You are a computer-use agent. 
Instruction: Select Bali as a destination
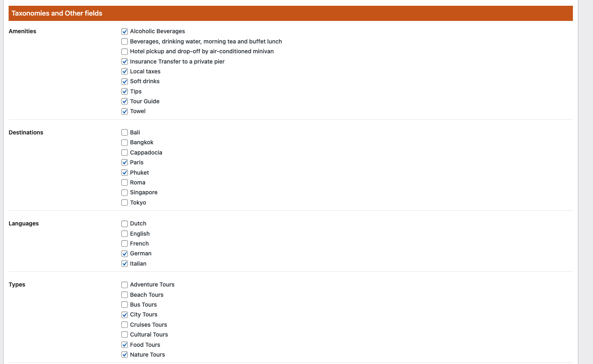coord(125,132)
